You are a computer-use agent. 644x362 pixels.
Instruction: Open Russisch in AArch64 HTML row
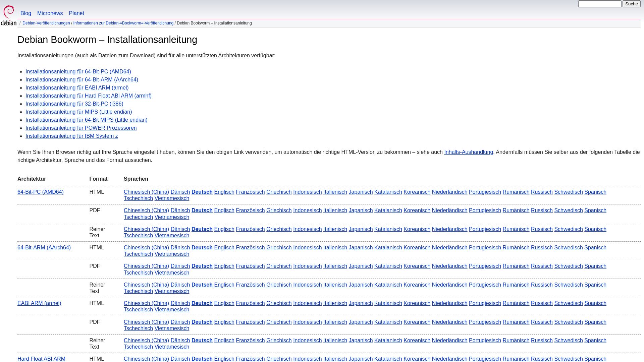coord(542,248)
